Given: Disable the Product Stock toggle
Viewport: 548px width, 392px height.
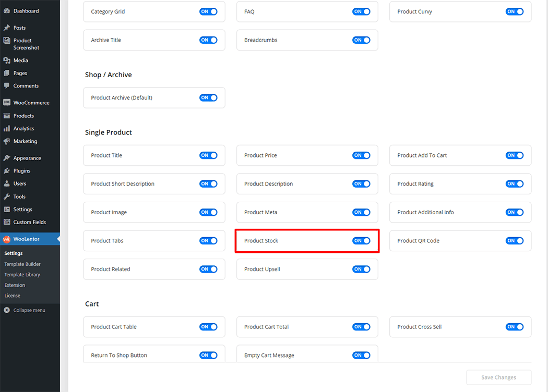Looking at the screenshot, I should point(361,241).
